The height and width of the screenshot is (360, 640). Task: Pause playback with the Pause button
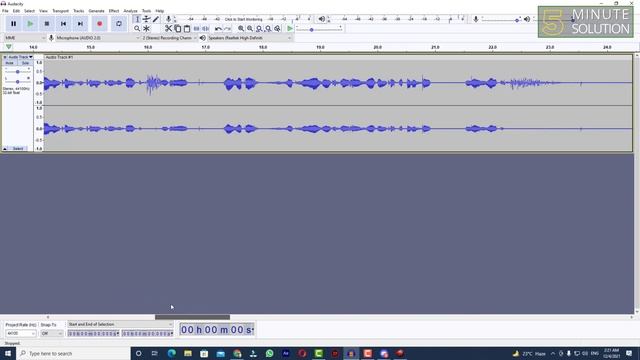[13, 24]
